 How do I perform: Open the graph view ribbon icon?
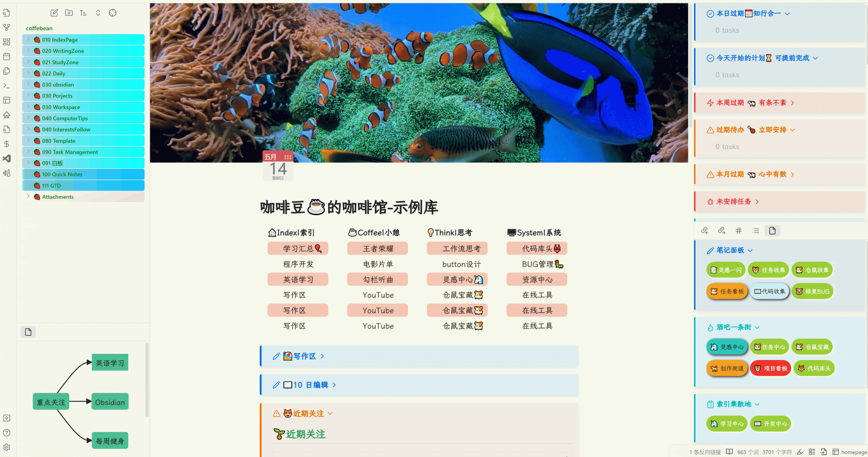(6, 27)
